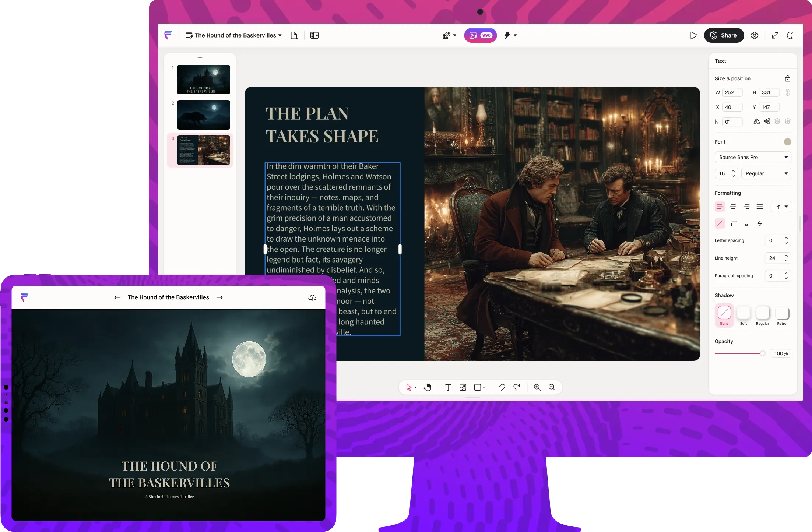Click the undo arrow icon

502,387
